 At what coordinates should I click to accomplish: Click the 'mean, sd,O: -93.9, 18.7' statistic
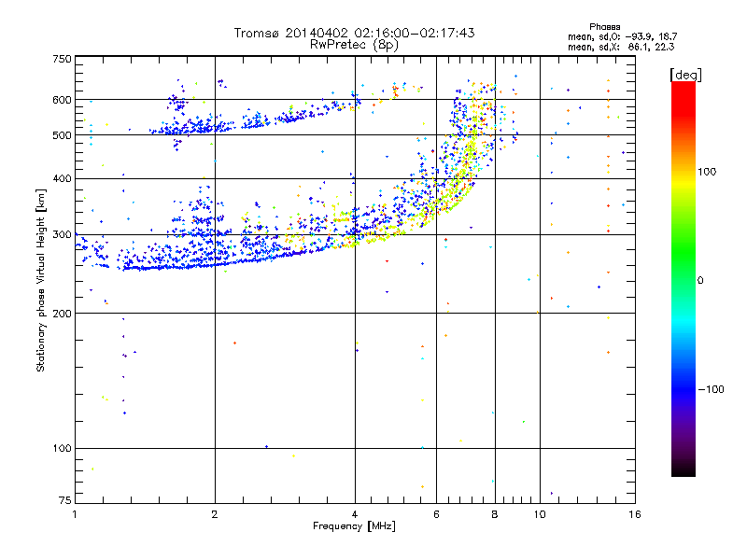point(622,36)
